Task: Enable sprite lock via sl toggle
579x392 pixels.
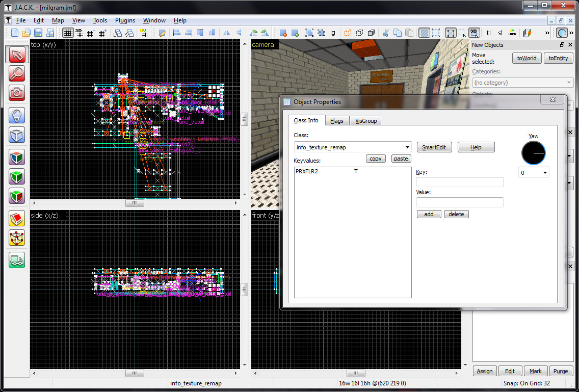Action: point(500,32)
